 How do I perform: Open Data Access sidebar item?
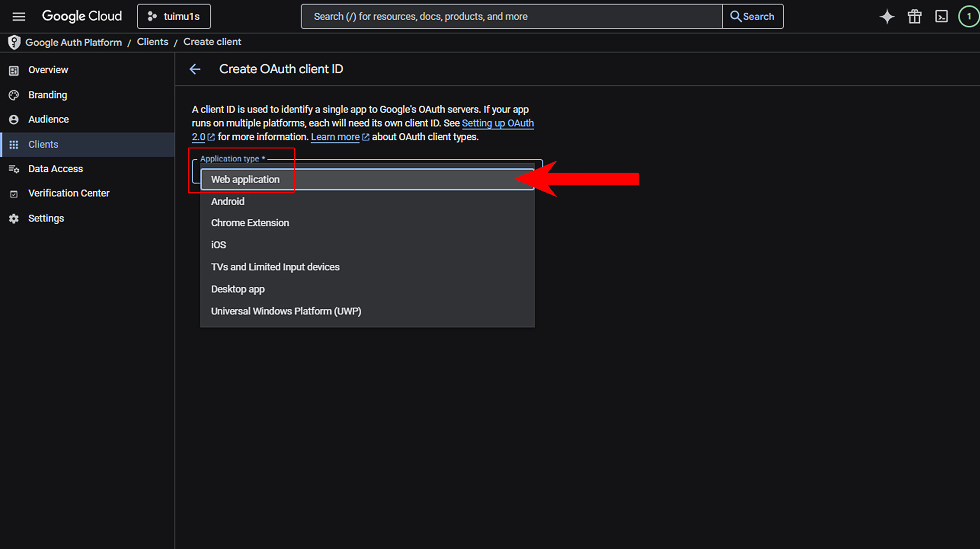coord(55,169)
